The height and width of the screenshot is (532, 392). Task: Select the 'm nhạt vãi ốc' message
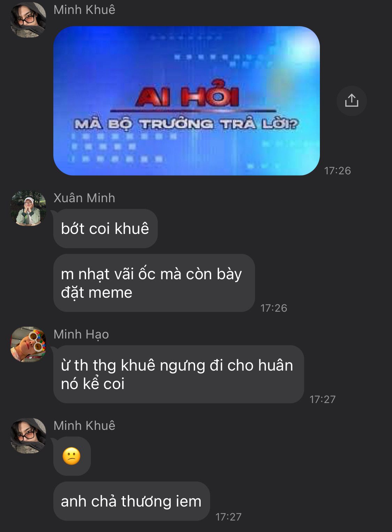pyautogui.click(x=154, y=283)
